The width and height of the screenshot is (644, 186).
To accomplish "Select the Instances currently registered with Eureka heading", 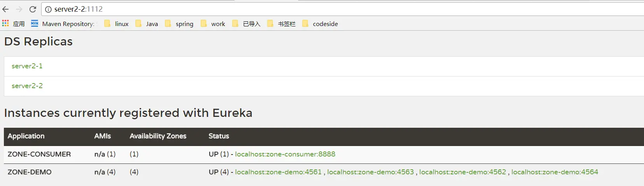I will coord(128,113).
